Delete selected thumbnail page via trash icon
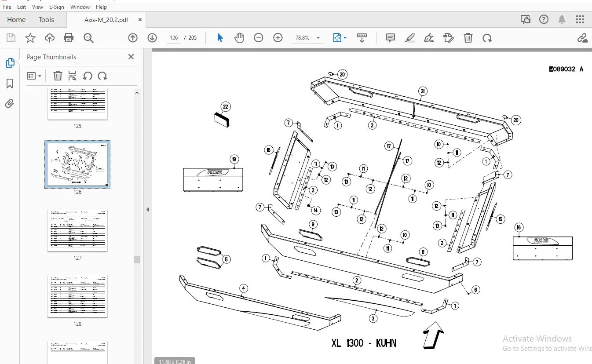 click(58, 76)
